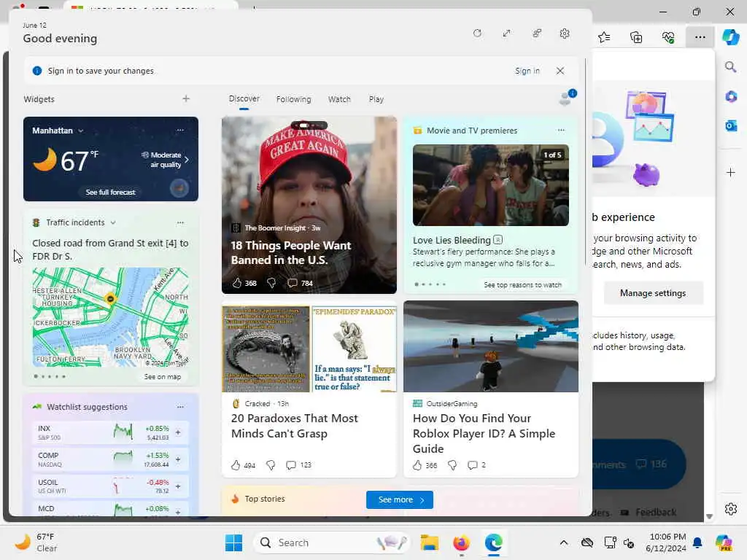The height and width of the screenshot is (560, 747).
Task: Dislike the Roblox Player ID article
Action: pos(452,464)
